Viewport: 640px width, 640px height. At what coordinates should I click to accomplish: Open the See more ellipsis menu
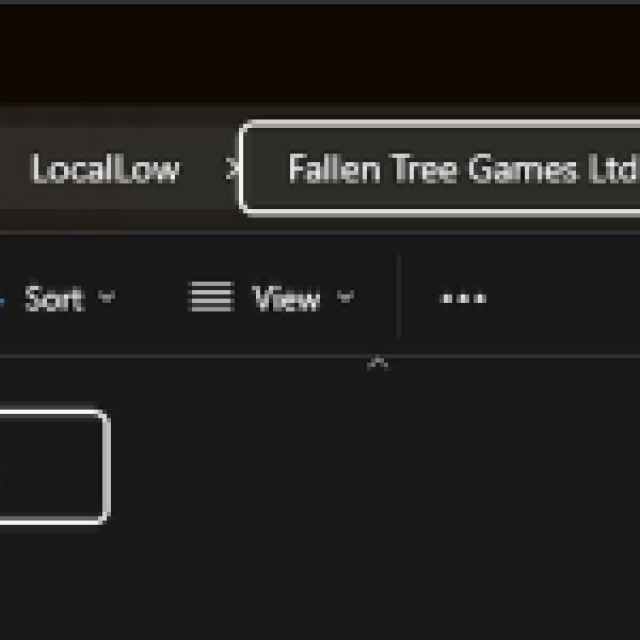pos(463,298)
